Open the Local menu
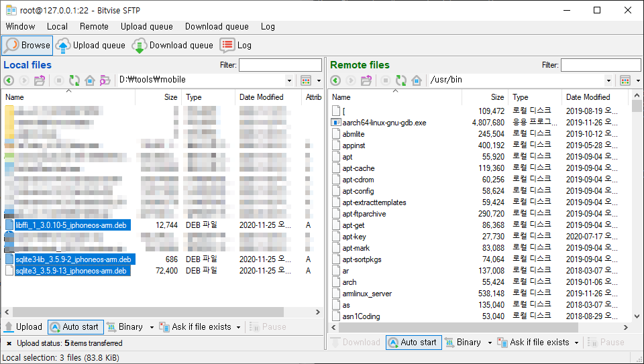 click(x=57, y=27)
